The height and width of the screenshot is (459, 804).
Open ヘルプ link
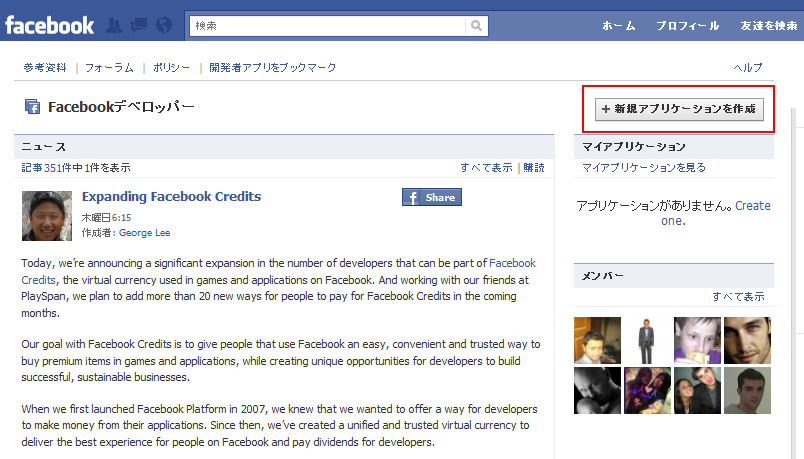748,68
